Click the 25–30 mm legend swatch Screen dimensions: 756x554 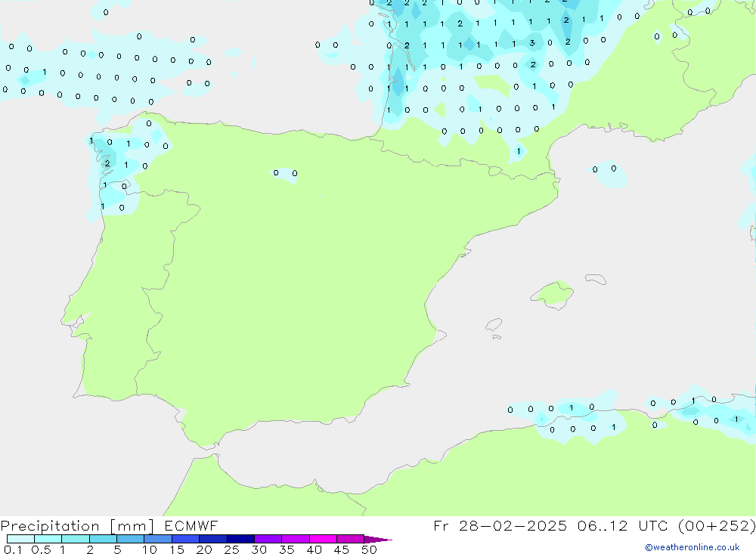pos(240,539)
